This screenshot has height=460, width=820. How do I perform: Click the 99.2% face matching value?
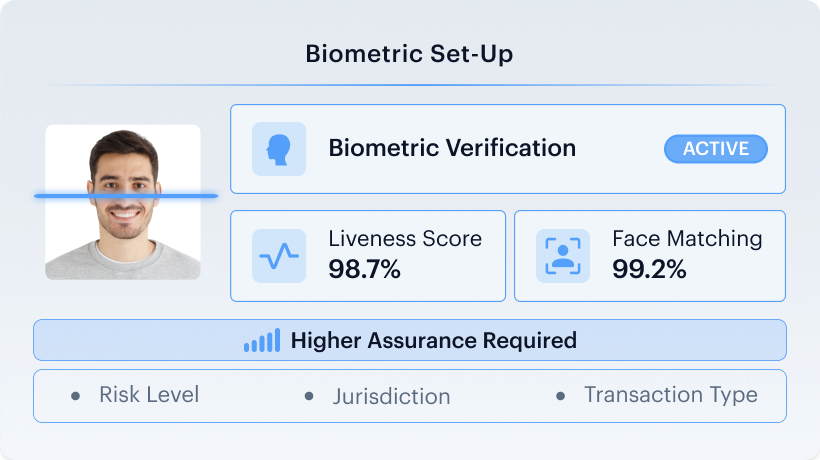click(x=649, y=270)
